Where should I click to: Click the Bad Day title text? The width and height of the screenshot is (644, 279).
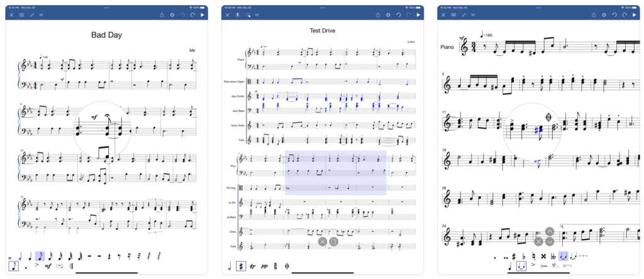(x=107, y=36)
